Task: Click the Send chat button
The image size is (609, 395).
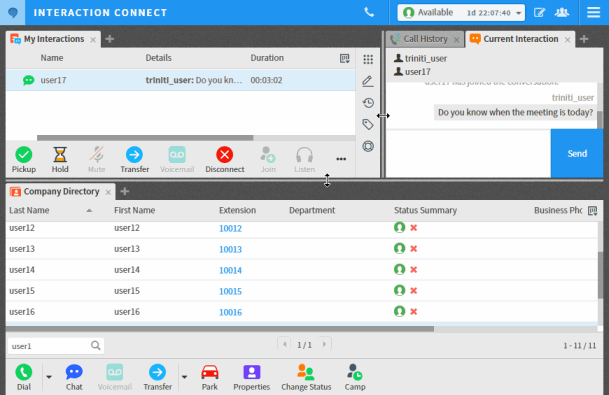Action: pyautogui.click(x=577, y=153)
